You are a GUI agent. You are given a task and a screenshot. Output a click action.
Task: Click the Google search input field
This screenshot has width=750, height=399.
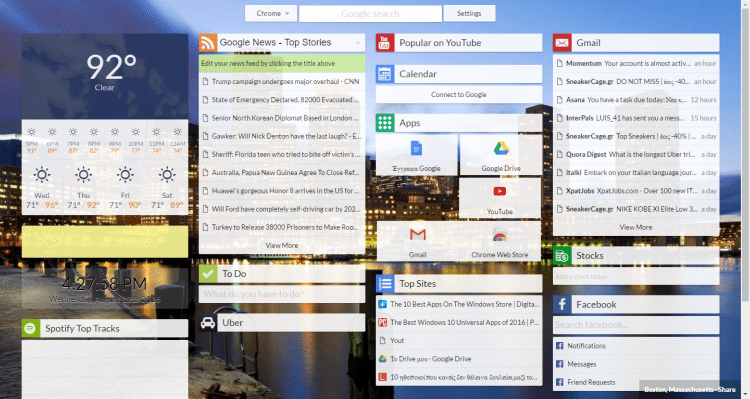pos(370,13)
